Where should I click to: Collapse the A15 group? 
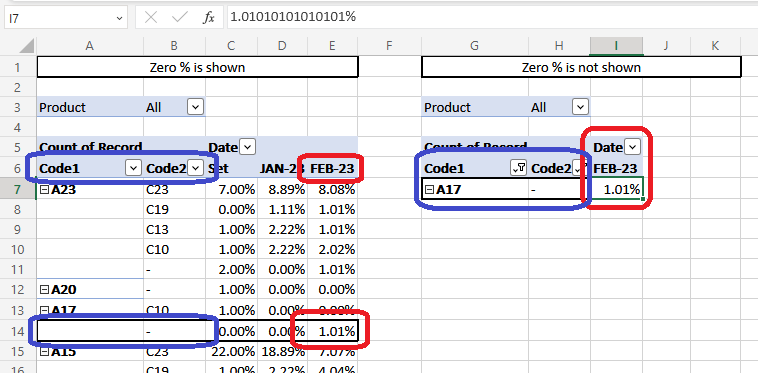coord(44,352)
